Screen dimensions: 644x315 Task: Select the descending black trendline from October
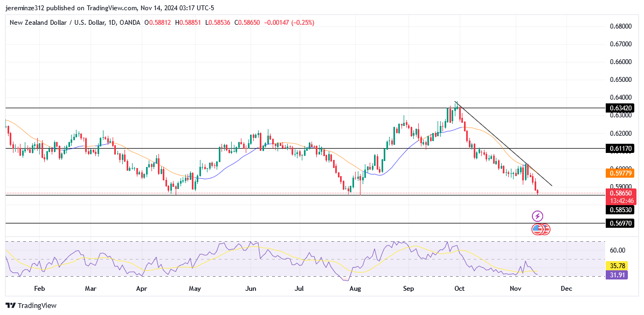(503, 144)
